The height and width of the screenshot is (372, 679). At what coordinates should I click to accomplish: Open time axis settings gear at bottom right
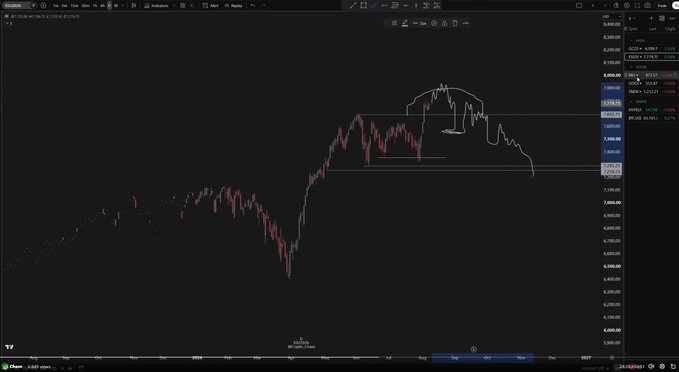[612, 358]
